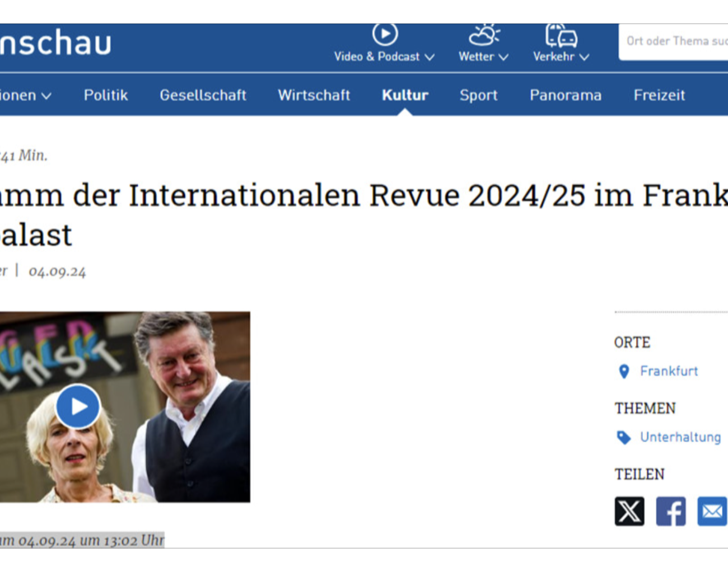
Task: Go to the Sport section
Action: [x=478, y=95]
